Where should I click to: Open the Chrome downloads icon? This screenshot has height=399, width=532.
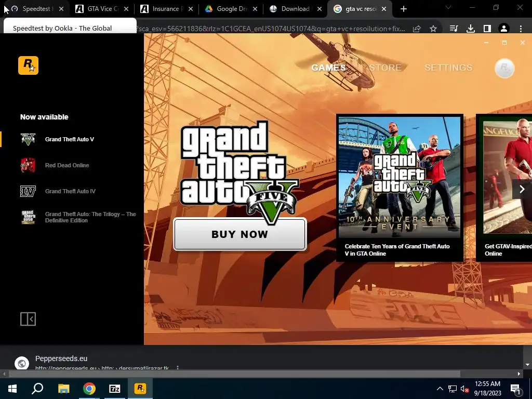(471, 29)
